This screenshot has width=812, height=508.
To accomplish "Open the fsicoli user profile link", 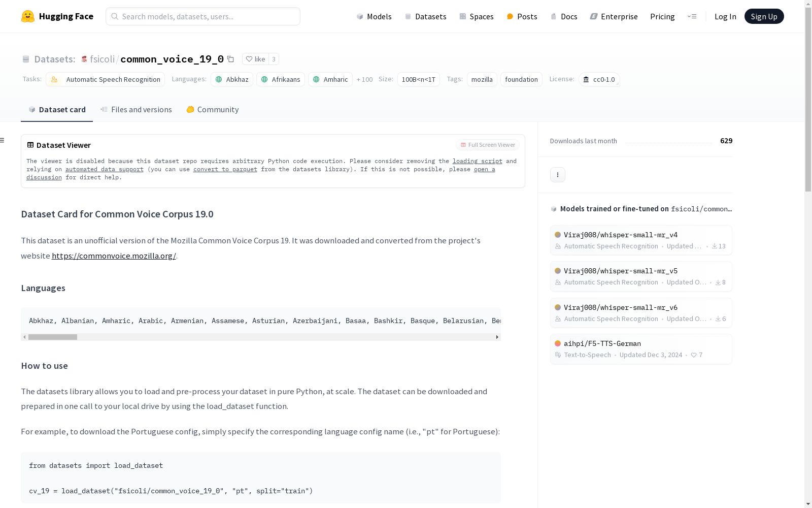I will pyautogui.click(x=103, y=59).
